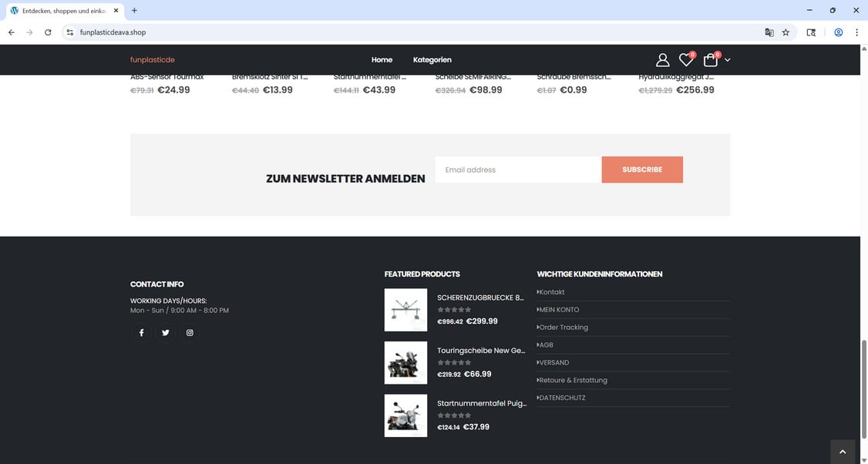This screenshot has width=868, height=464.
Task: Open the Order Tracking footer link
Action: tap(563, 327)
